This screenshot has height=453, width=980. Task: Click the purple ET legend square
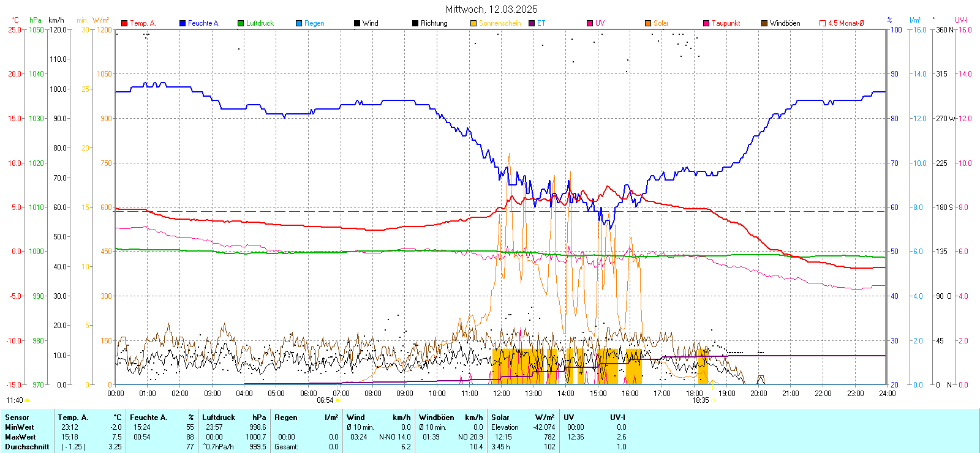tap(532, 23)
